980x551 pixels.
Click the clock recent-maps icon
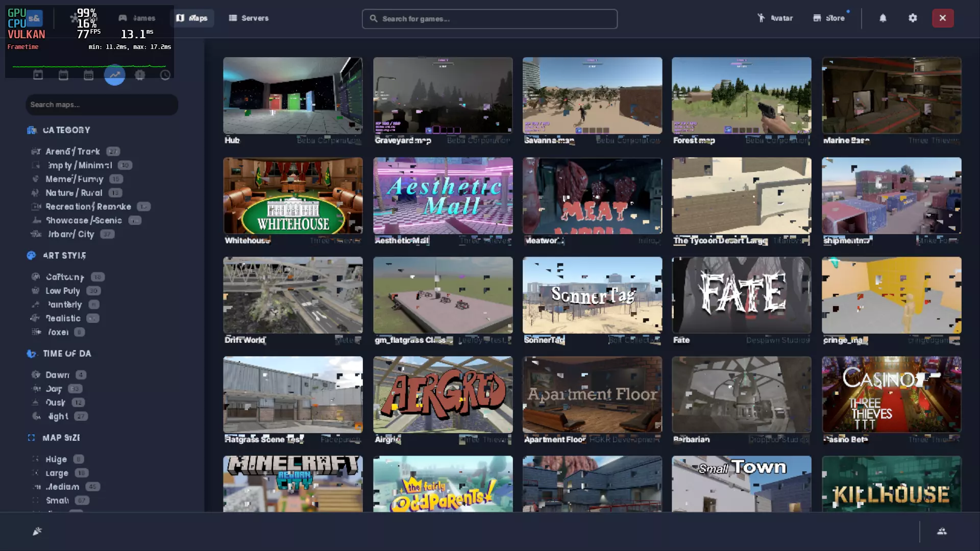pyautogui.click(x=165, y=75)
